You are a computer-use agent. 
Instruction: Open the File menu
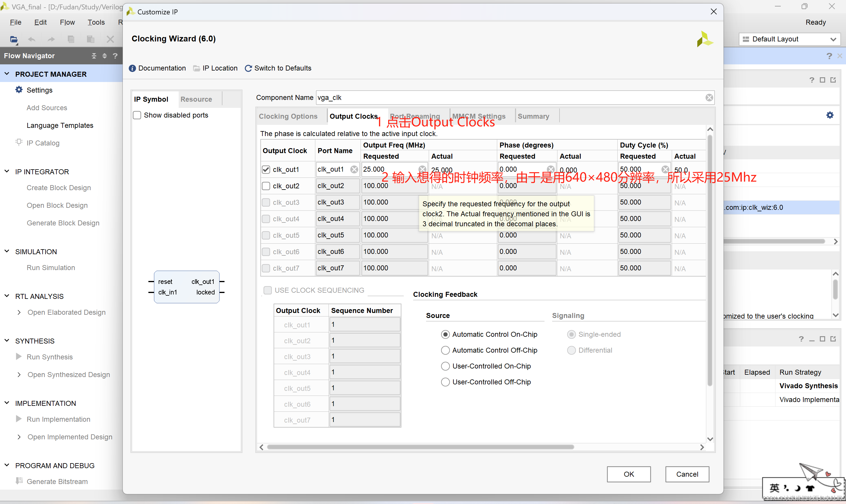pyautogui.click(x=16, y=22)
